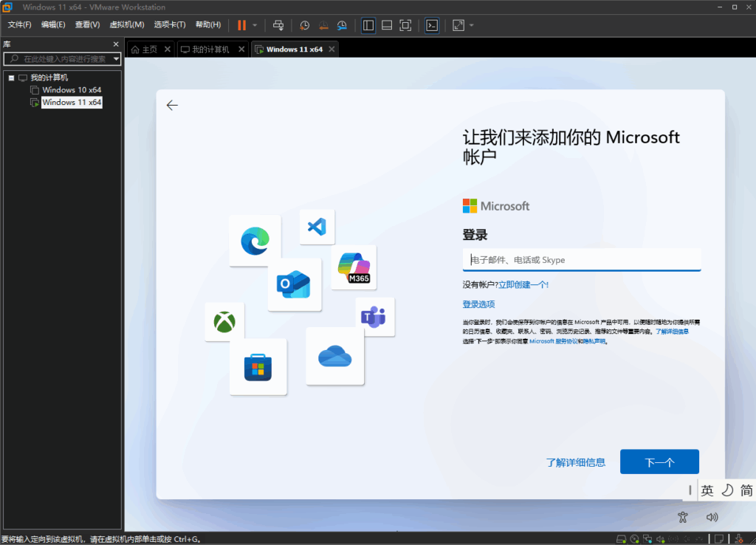Open the 虚拟机(M) menu
756x545 pixels.
click(127, 24)
